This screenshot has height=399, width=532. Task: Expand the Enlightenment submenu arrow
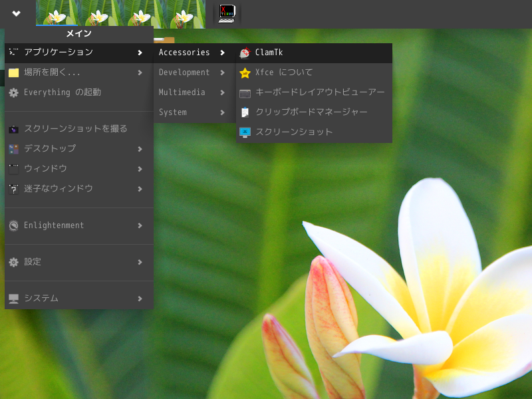tap(140, 225)
